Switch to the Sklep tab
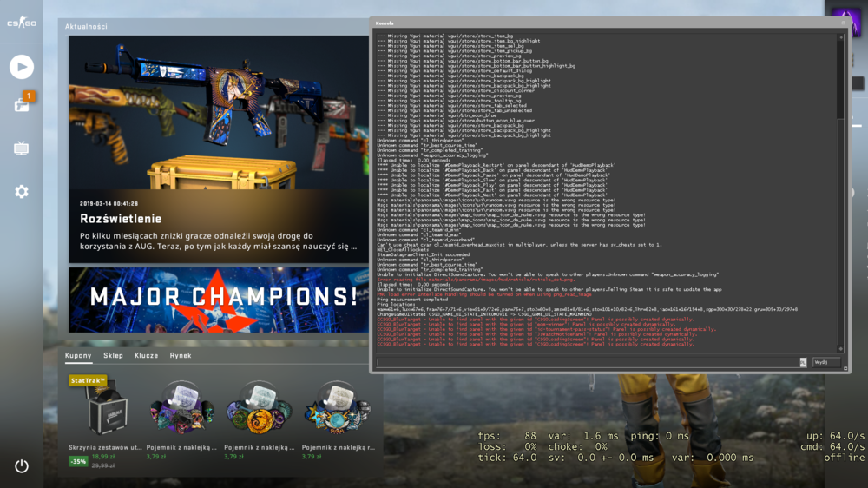The height and width of the screenshot is (488, 868). 113,356
